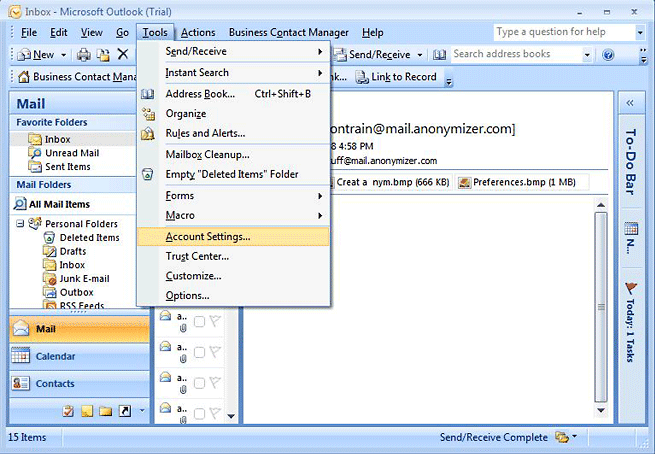This screenshot has height=454, width=655.
Task: Choose Account Settings from Tools menu
Action: pos(208,237)
